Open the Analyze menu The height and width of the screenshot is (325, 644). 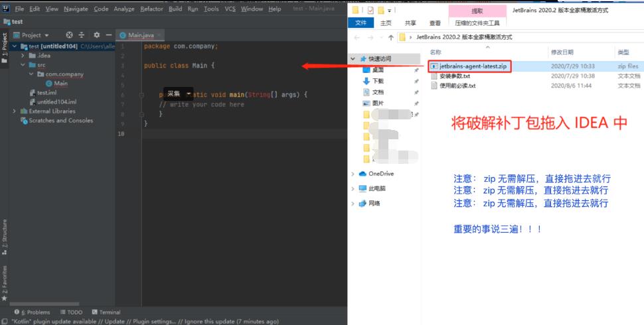click(x=124, y=9)
